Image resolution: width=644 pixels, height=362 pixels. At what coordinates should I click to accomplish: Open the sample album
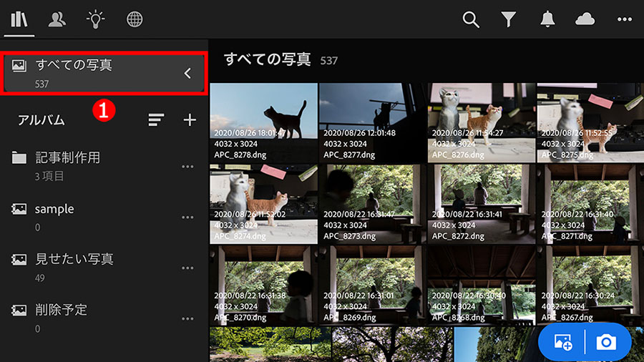tap(104, 217)
